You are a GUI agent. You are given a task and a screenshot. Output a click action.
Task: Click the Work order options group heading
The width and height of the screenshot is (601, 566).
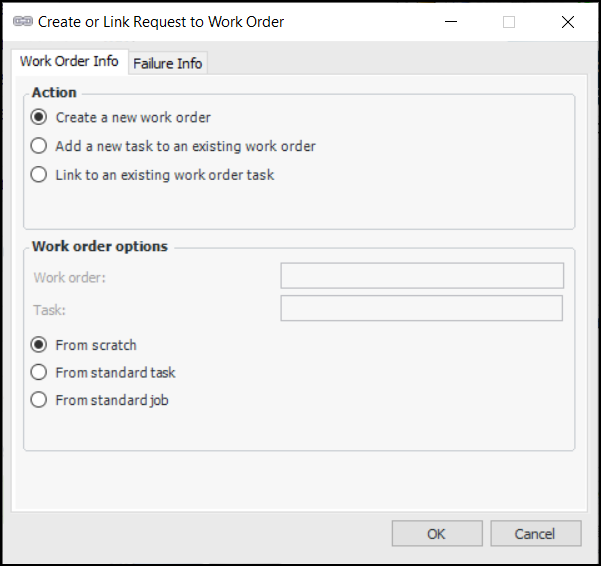click(100, 246)
